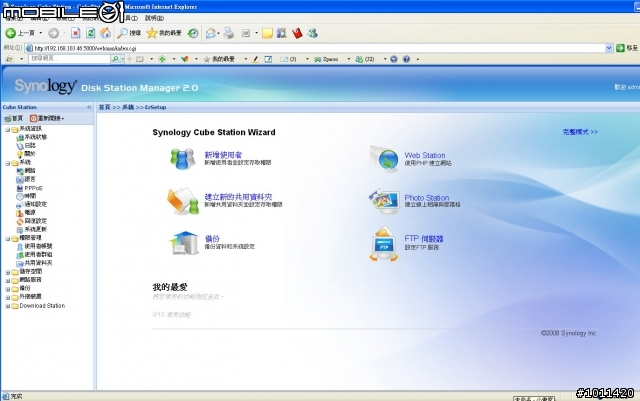640x401 pixels.
Task: Print the page with the printer icon
Action: pos(229,33)
